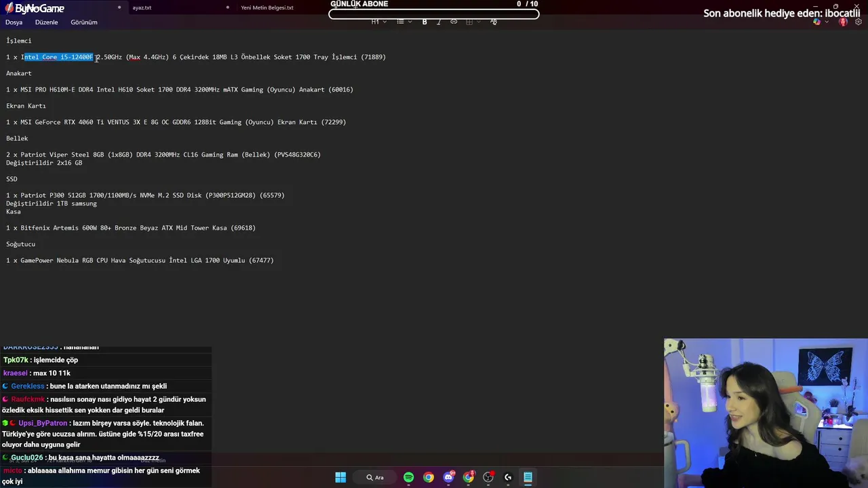Click the Ara search box in taskbar

(x=375, y=477)
